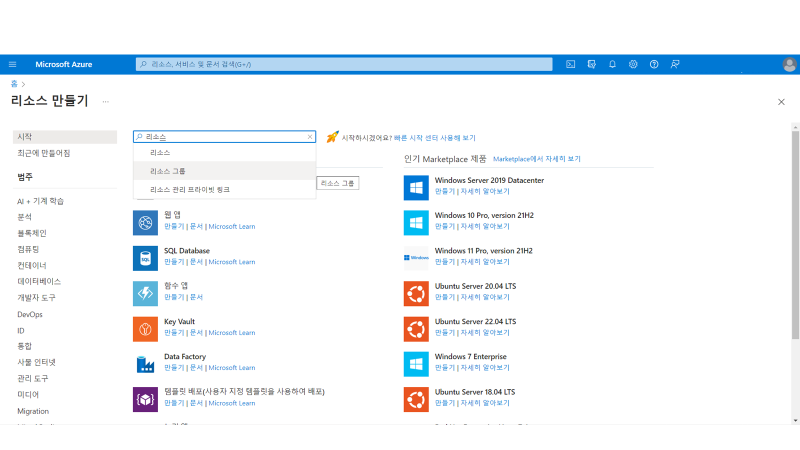Click the scrollbar down arrow
Screen dimensions: 800x450
click(x=795, y=420)
